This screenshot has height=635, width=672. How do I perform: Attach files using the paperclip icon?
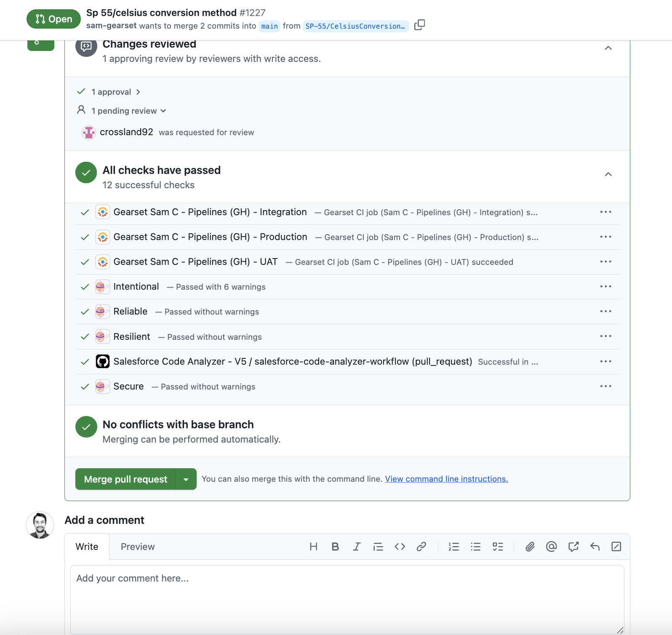coord(530,547)
